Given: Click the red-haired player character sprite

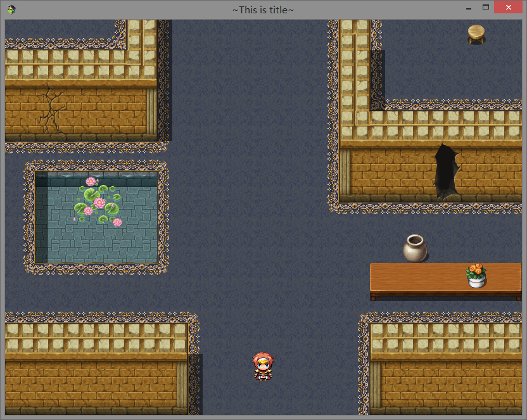Looking at the screenshot, I should pyautogui.click(x=263, y=366).
